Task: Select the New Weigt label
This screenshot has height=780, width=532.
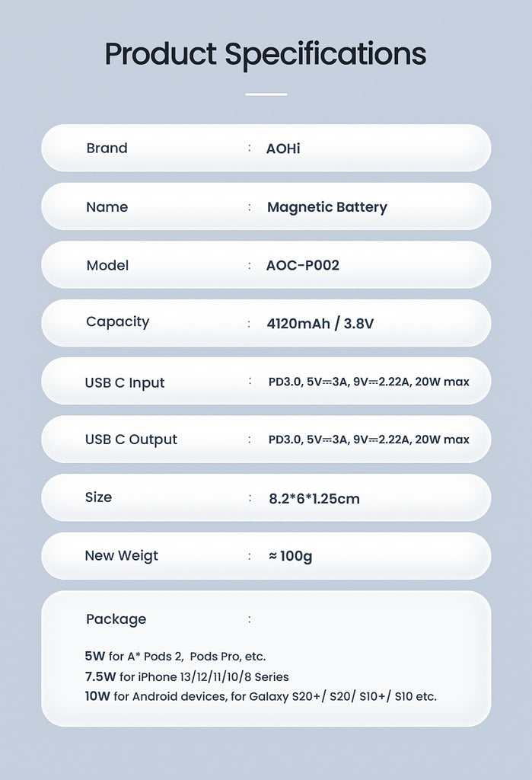Action: pyautogui.click(x=121, y=556)
